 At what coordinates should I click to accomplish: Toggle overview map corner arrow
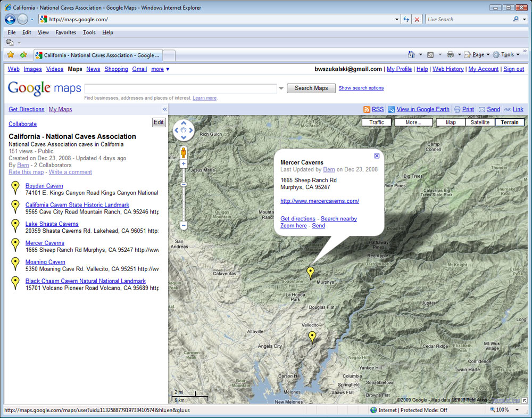[525, 400]
